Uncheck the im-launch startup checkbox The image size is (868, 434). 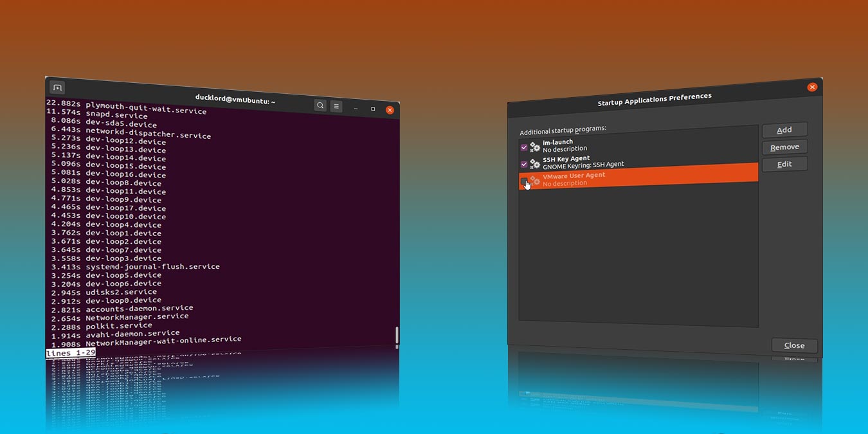[x=523, y=145]
